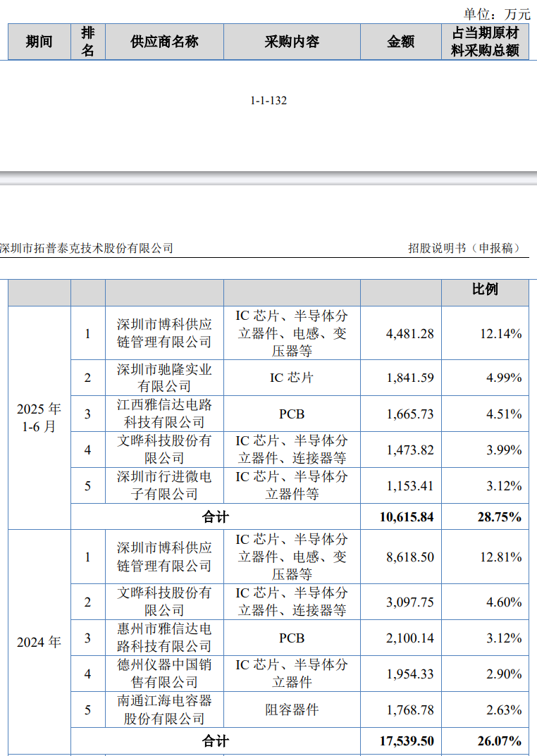Click supplier 深圳市驰隆实业有限公司
537x756 pixels.
(x=164, y=378)
